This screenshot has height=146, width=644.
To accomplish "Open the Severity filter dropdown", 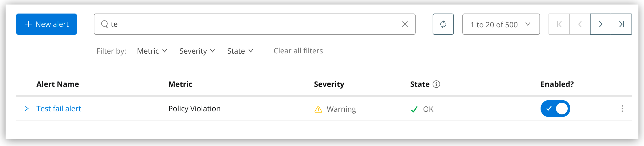I will pyautogui.click(x=197, y=51).
